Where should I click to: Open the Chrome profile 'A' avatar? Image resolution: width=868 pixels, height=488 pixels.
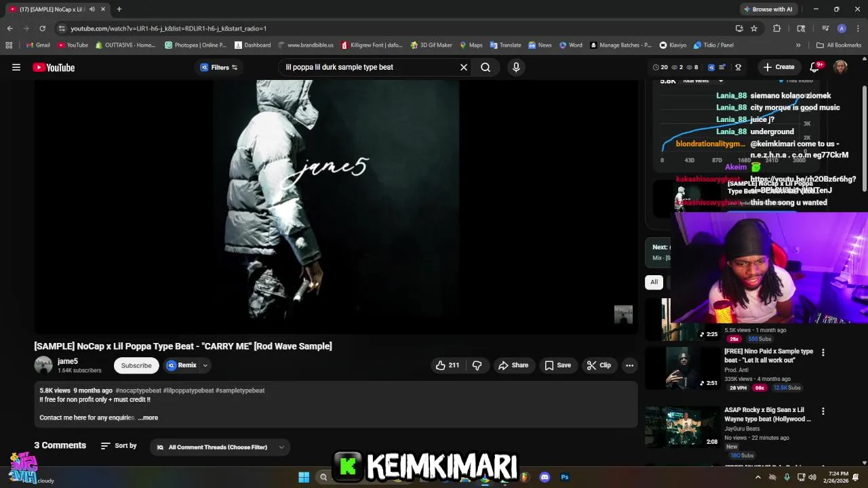coord(842,28)
